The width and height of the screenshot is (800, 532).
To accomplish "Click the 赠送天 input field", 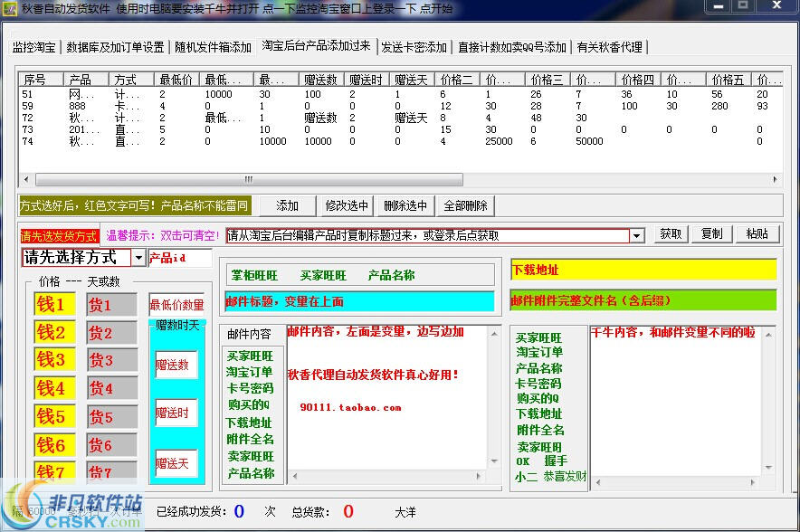I will [176, 463].
